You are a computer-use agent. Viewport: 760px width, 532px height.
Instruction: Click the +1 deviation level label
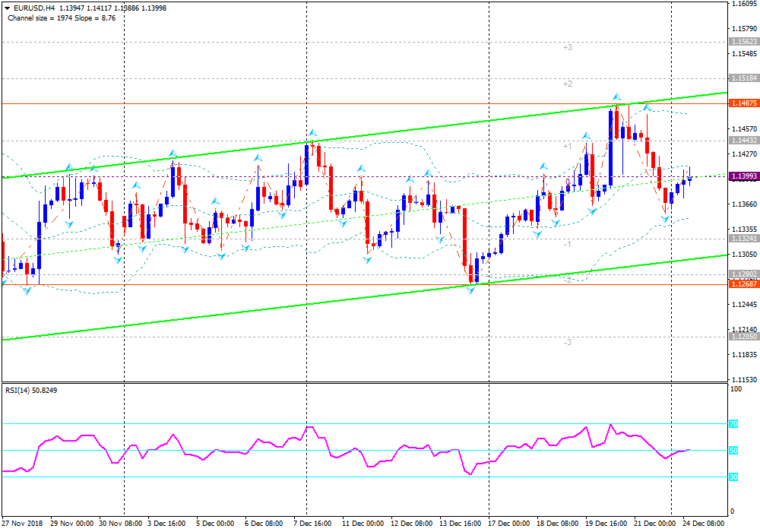568,147
